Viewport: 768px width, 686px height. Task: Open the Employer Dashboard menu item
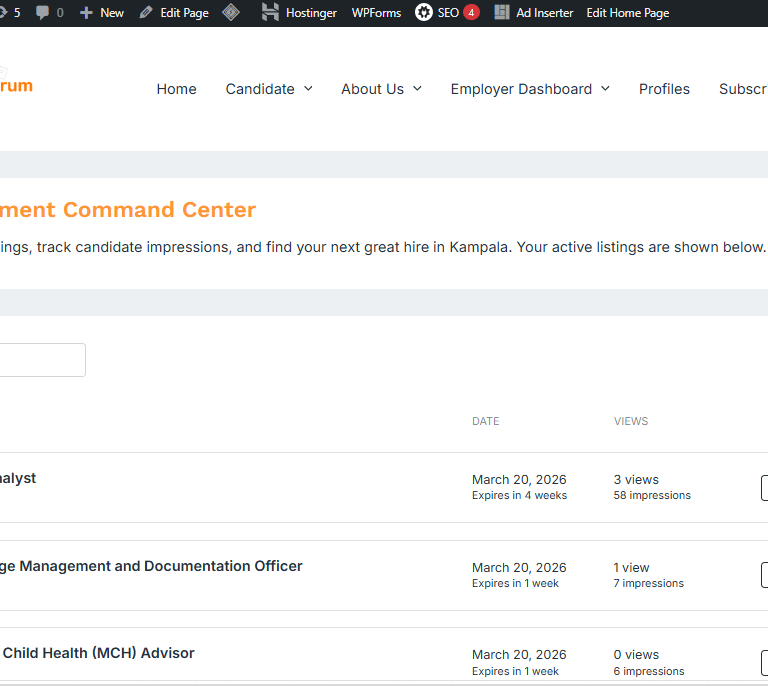point(521,89)
